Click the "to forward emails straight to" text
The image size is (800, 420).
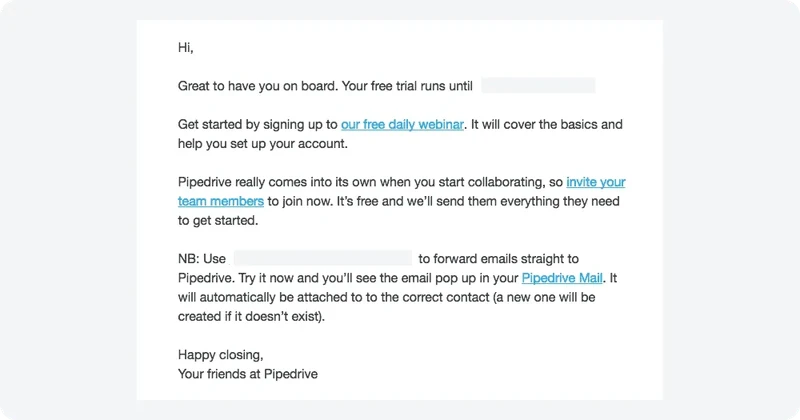[x=498, y=258]
